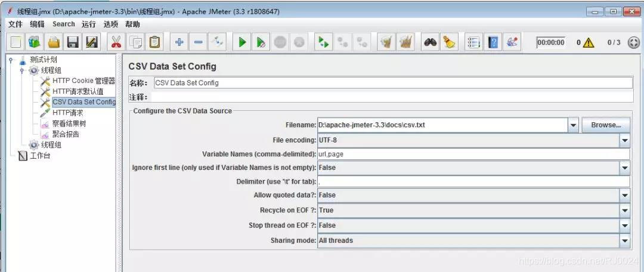Open the File encoding dropdown
This screenshot has height=272, width=644.
[x=625, y=141]
